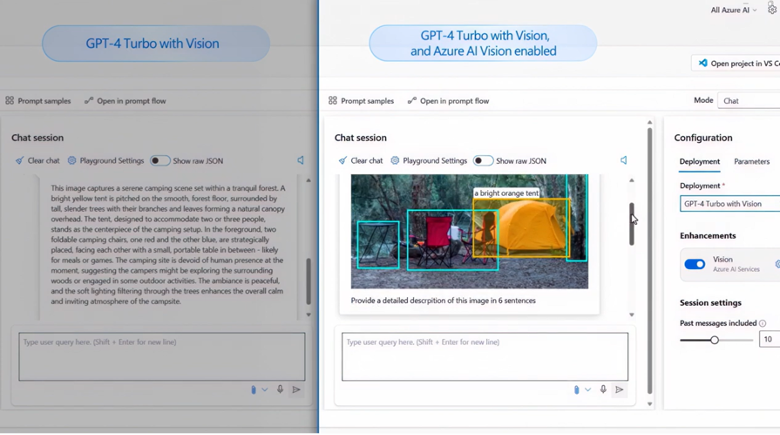Screen dimensions: 780x435
Task: Click the scroll up arrow in right chat messages
Action: 632,180
